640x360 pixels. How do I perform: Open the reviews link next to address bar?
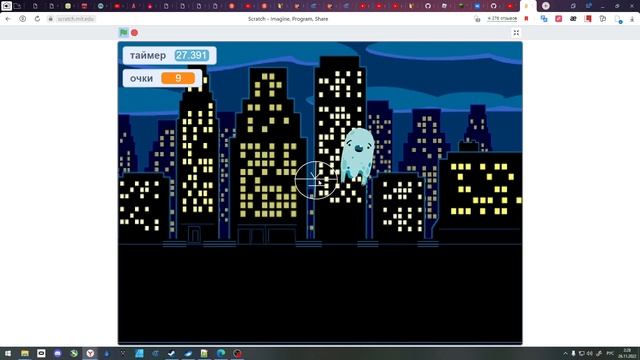(502, 19)
